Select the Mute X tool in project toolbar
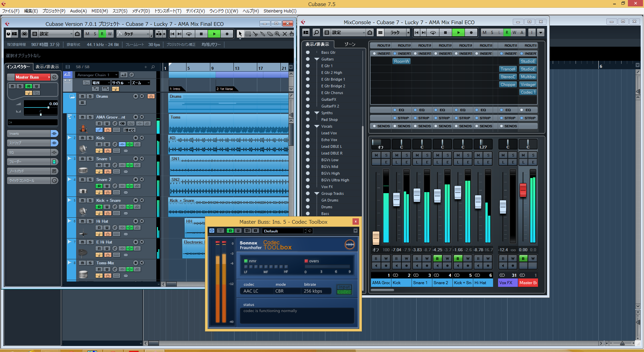Image resolution: width=644 pixels, height=352 pixels. 285,34
